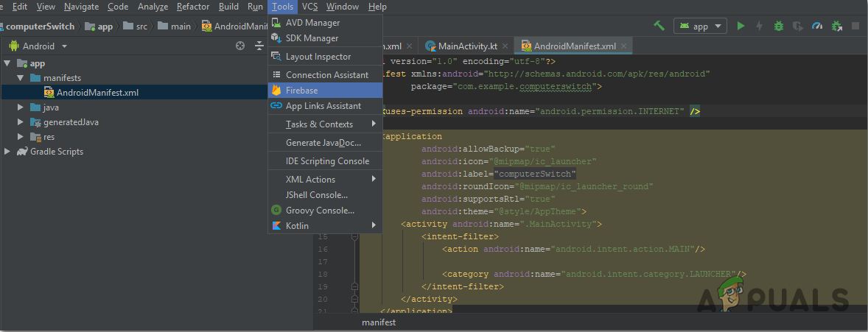Click the locate target icon in Project panel

240,46
